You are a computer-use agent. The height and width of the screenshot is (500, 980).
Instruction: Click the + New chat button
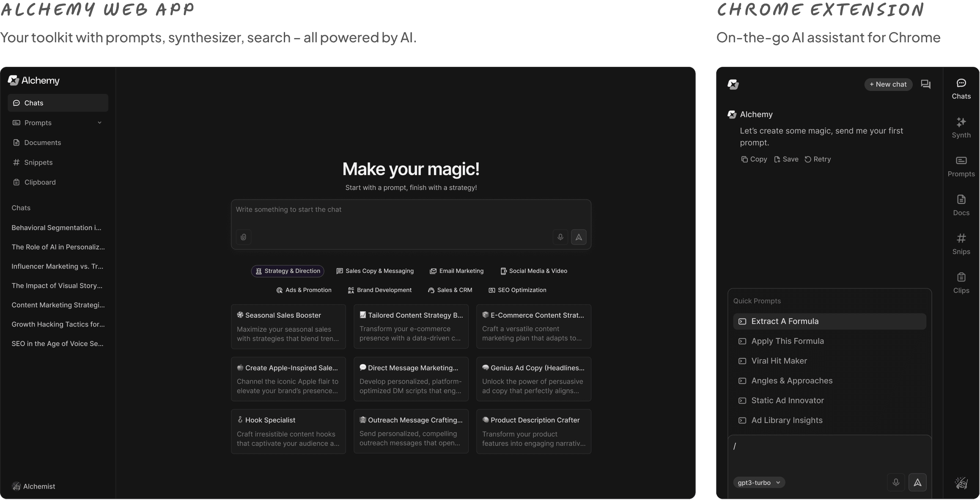coord(888,84)
